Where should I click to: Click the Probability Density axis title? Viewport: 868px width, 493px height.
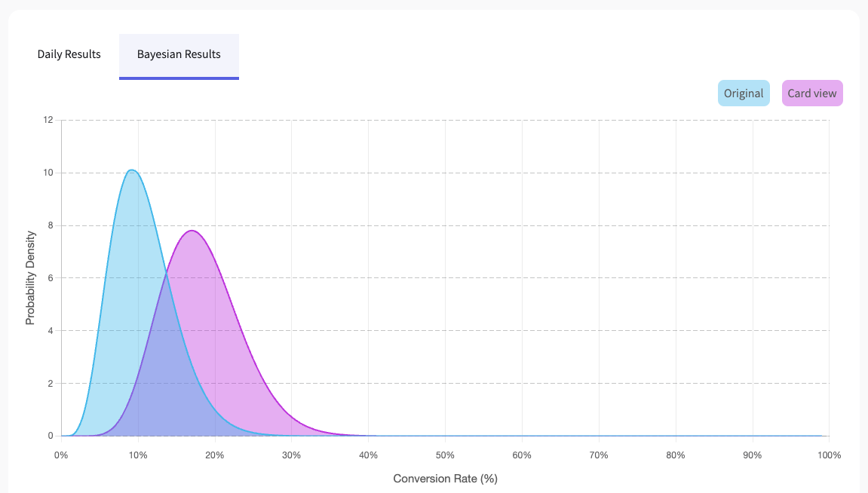30,278
